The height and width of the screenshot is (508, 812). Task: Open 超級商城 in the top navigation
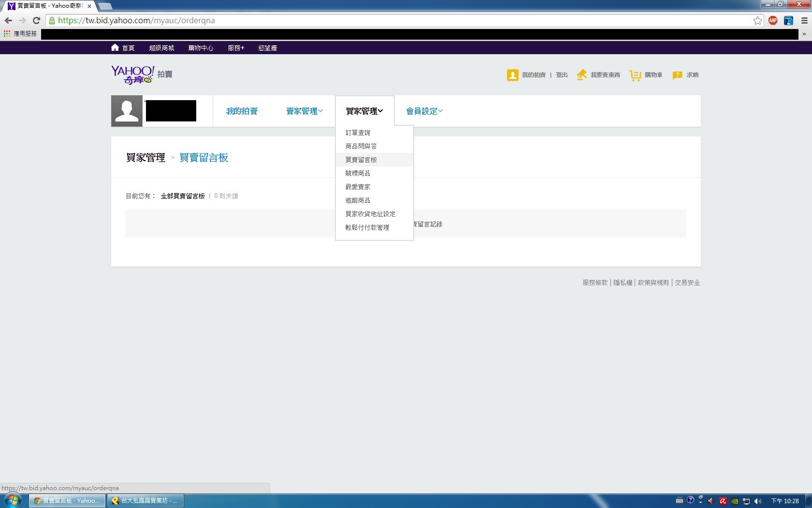[x=161, y=48]
